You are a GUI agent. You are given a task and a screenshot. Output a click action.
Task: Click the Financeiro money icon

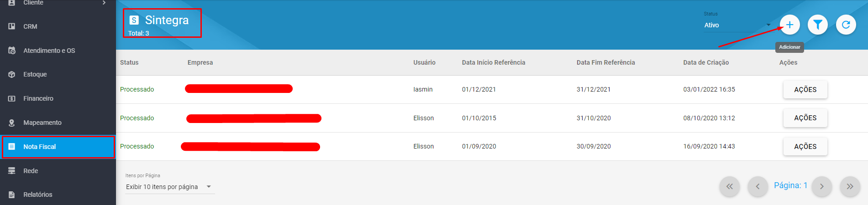coord(12,98)
